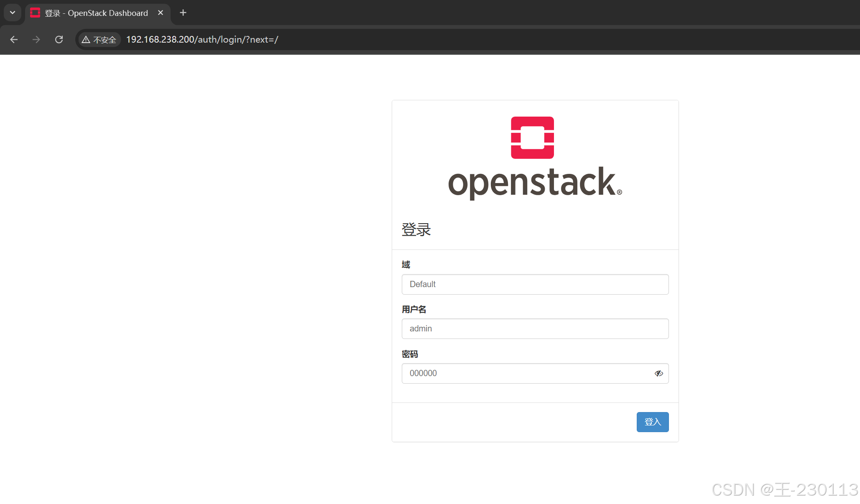Click the address bar URL text
The width and height of the screenshot is (860, 504).
[202, 40]
